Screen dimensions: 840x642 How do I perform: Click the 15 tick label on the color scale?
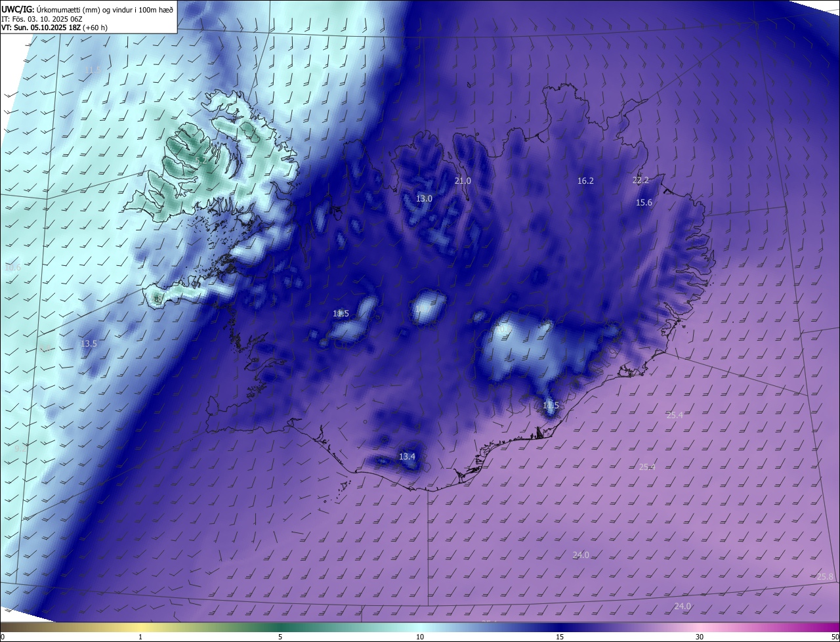tap(560, 637)
